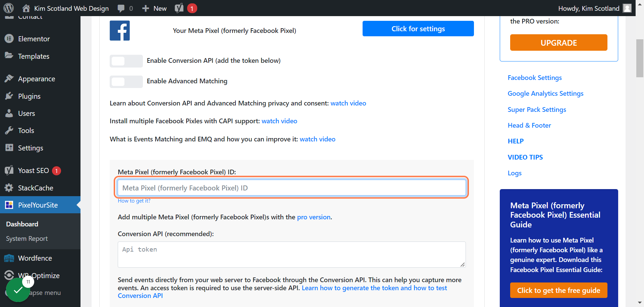The width and height of the screenshot is (644, 307).
Task: Open Yoast icon in admin bar
Action: [179, 8]
